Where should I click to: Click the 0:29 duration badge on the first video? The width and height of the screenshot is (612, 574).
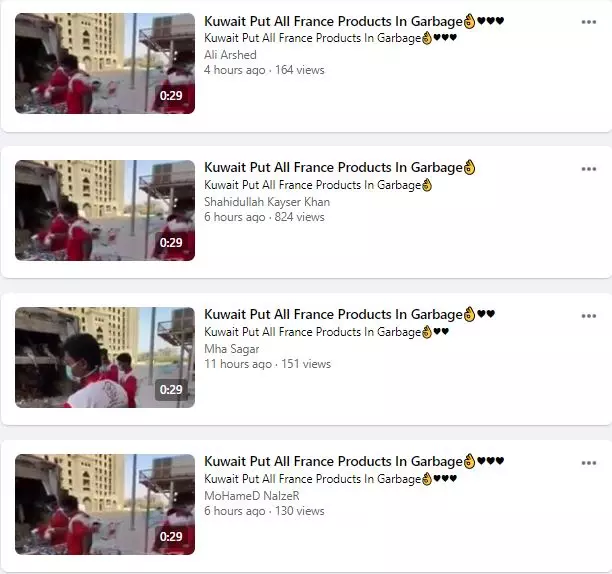pyautogui.click(x=171, y=96)
